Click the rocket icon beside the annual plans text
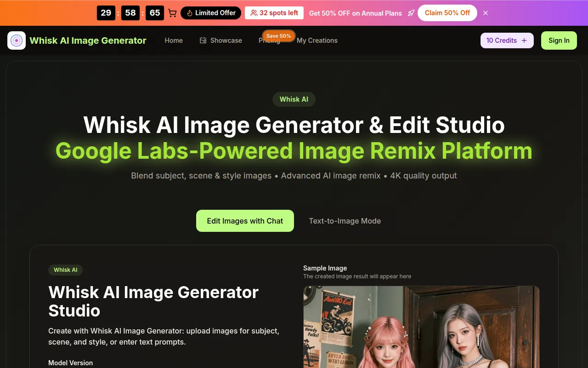Image resolution: width=588 pixels, height=368 pixels. click(411, 13)
